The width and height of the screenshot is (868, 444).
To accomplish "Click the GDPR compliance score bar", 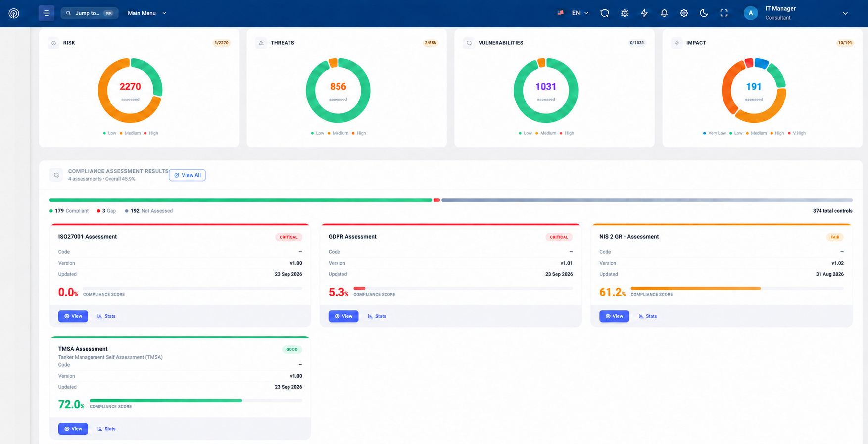I will (x=463, y=288).
